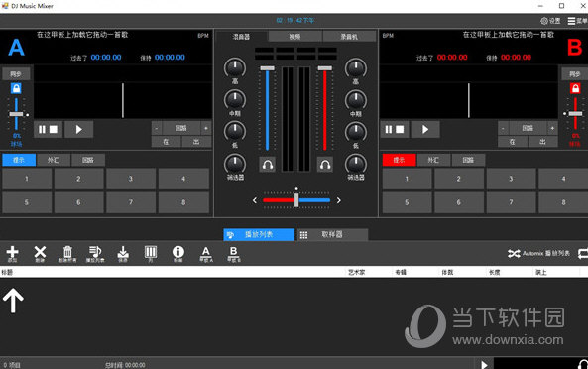Click cue pad 1 on deck A

27,179
